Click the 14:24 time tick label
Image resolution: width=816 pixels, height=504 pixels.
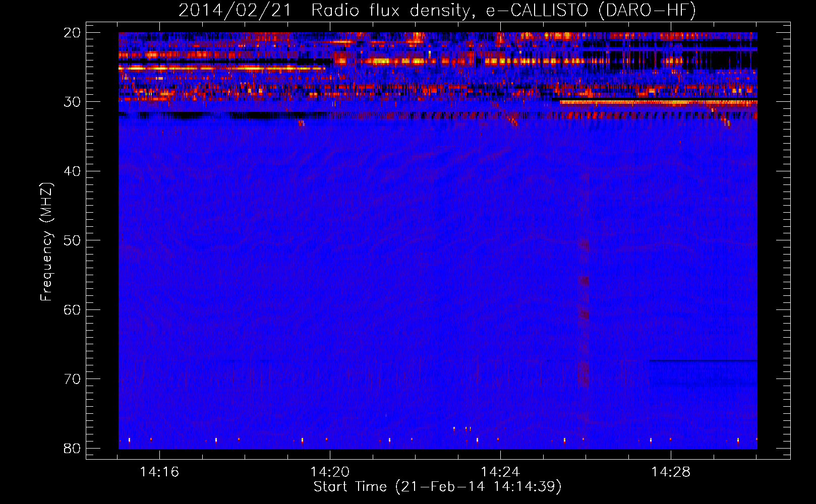(x=500, y=472)
